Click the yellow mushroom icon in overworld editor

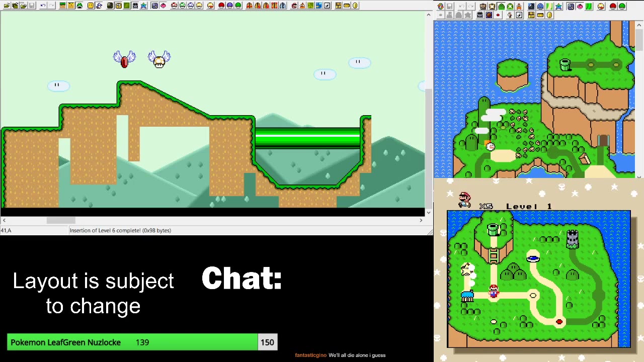pos(601,7)
